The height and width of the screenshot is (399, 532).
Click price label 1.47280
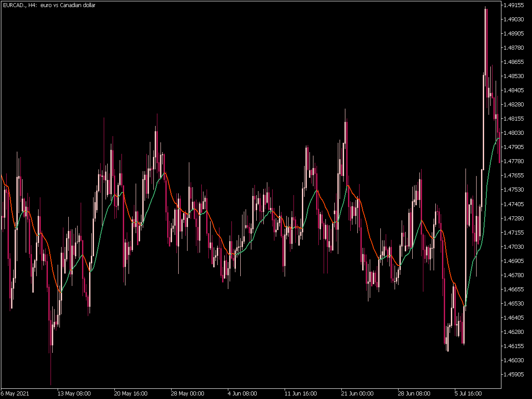coord(514,218)
